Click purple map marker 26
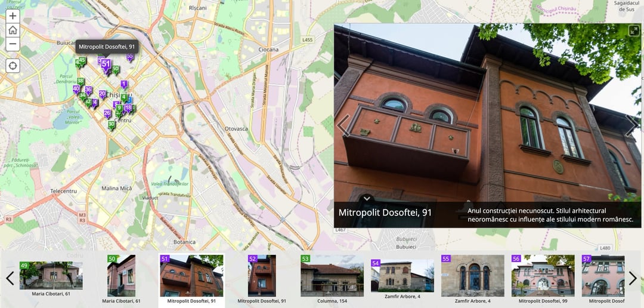 coord(107,113)
